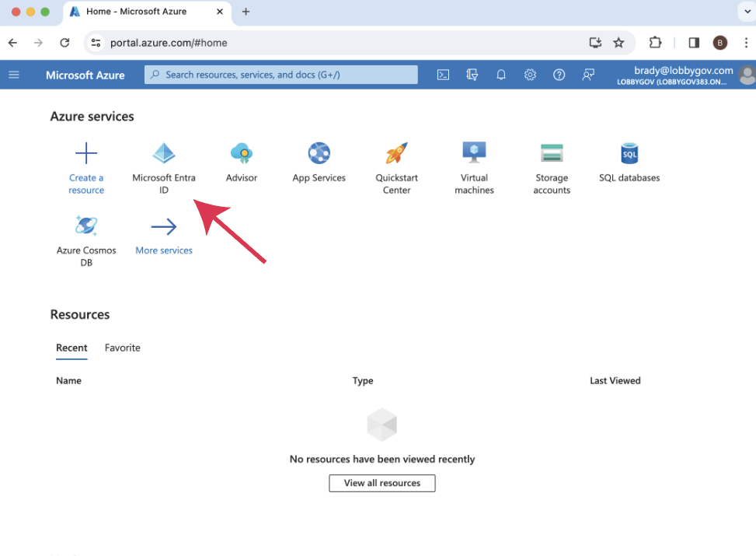Launch the Quickstart Center rocket icon
This screenshot has height=556, width=756.
click(x=397, y=153)
